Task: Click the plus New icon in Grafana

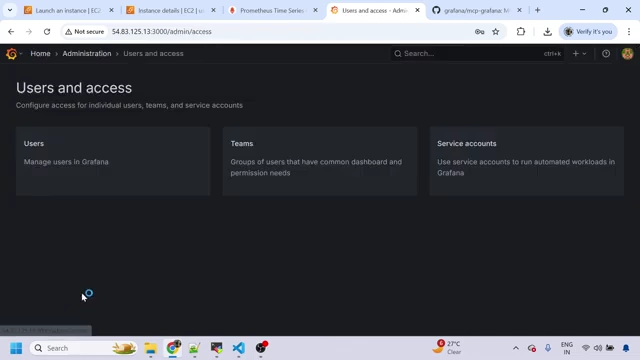Action: coord(576,53)
